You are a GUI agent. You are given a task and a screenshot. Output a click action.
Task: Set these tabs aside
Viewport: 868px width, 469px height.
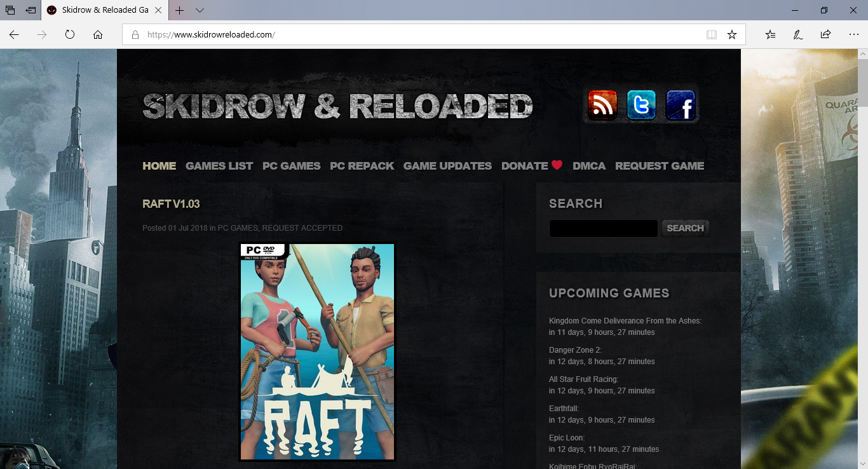point(31,10)
